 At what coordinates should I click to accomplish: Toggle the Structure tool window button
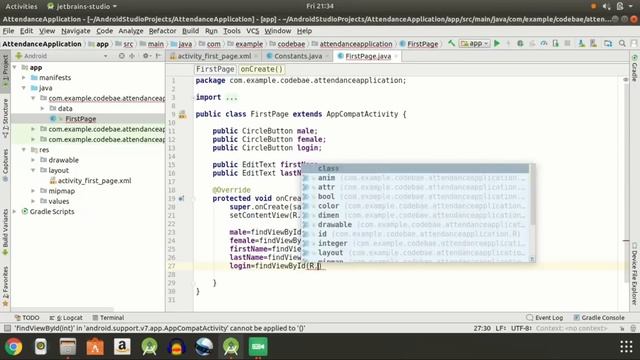(x=5, y=118)
